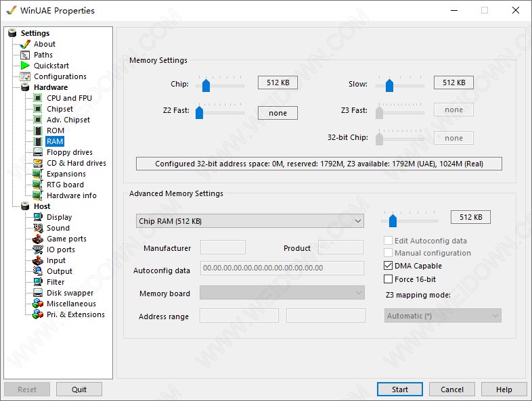
Task: Click the Adv. Chipset chip icon
Action: pyautogui.click(x=38, y=120)
